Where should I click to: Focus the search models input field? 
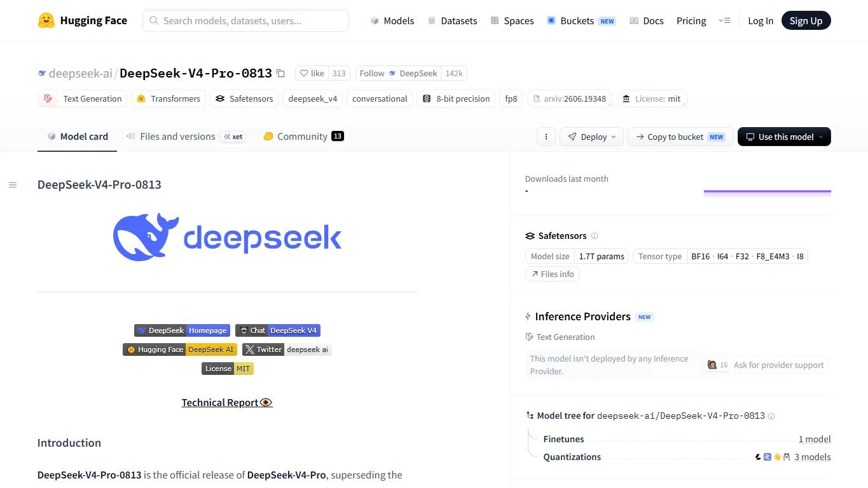245,20
